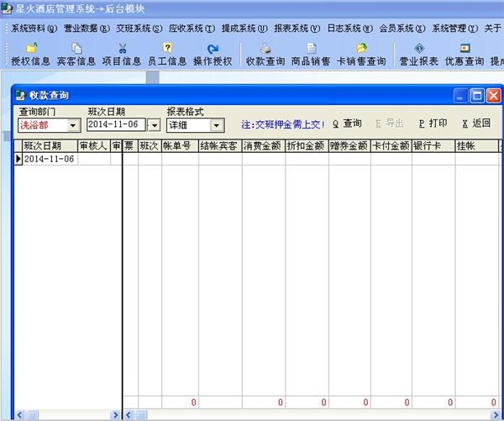The height and width of the screenshot is (421, 504).
Task: Open the 宾客信息 toolbar icon
Action: 76,48
